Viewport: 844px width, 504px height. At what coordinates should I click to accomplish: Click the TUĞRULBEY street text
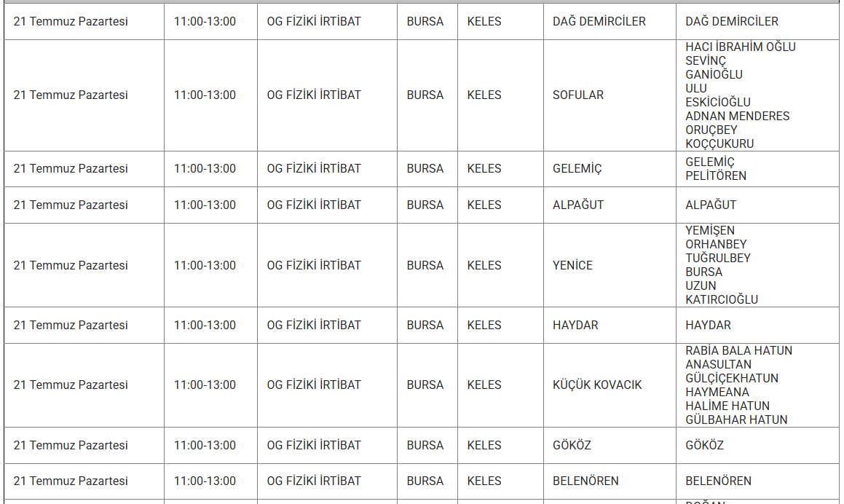coord(717,258)
